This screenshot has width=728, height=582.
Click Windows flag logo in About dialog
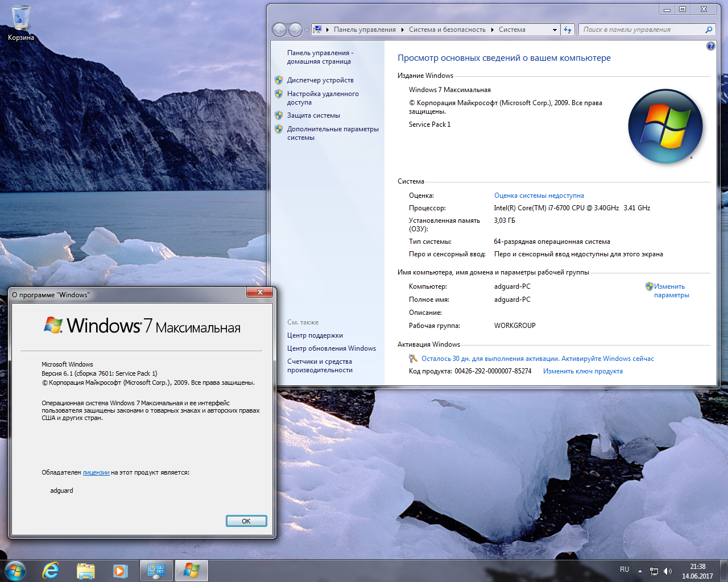53,325
